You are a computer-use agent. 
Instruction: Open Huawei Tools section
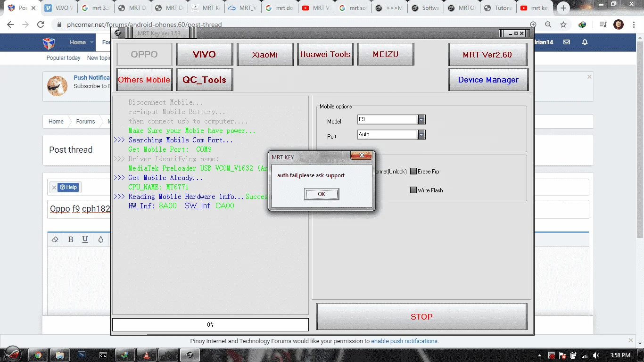pyautogui.click(x=325, y=54)
